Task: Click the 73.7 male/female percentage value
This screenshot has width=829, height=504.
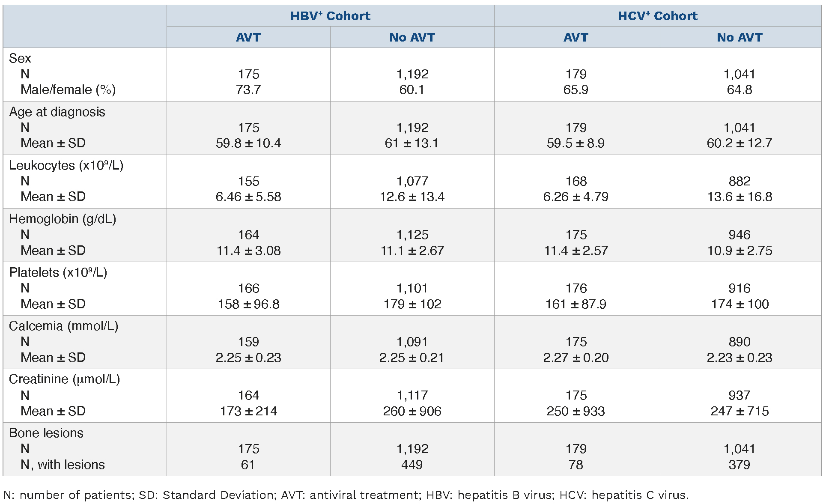Action: [x=248, y=89]
